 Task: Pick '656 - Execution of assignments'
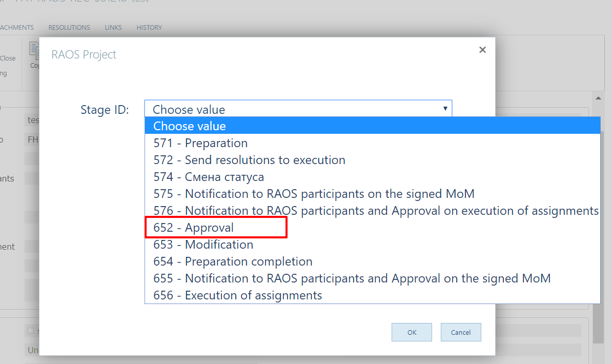(x=372, y=295)
